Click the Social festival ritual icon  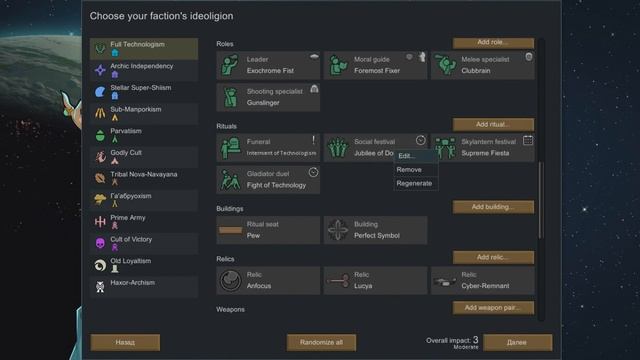338,148
